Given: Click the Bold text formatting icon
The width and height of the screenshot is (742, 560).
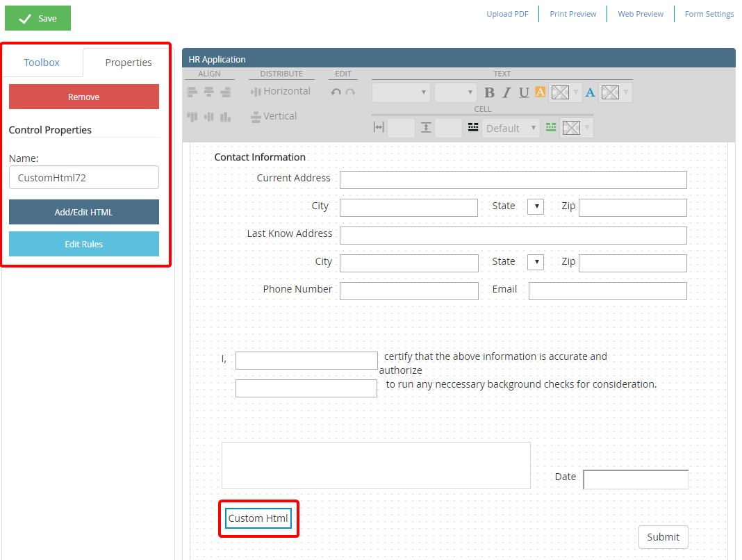Looking at the screenshot, I should coord(489,92).
